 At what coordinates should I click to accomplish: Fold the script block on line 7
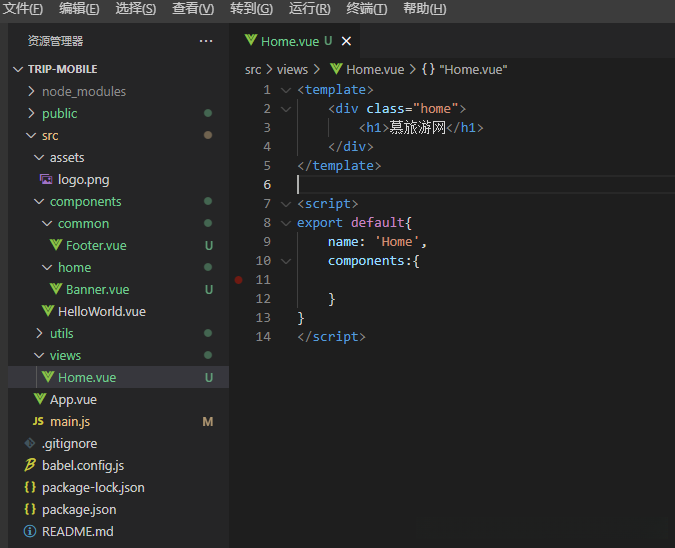click(286, 204)
